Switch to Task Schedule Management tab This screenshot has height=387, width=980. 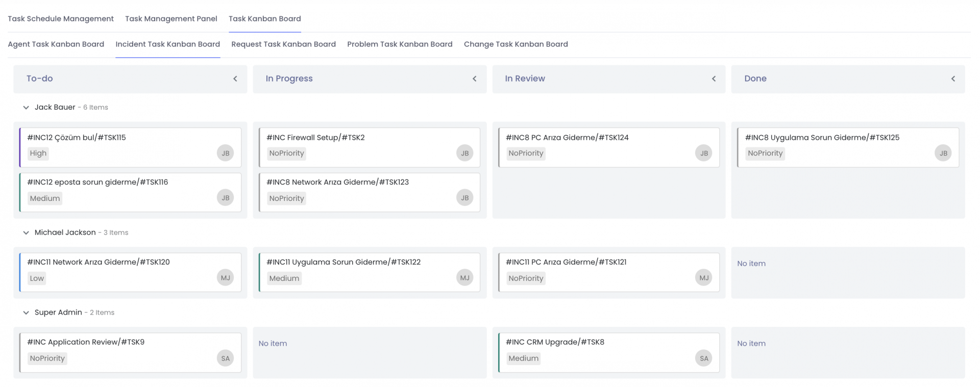coord(61,19)
